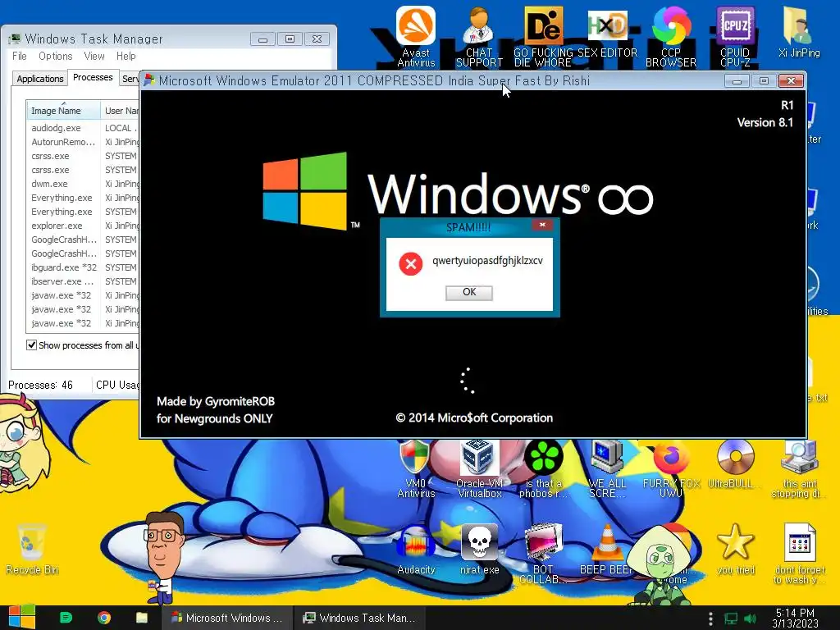Open the FURRY FOX UWU Firefox icon
The width and height of the screenshot is (840, 630).
point(671,468)
